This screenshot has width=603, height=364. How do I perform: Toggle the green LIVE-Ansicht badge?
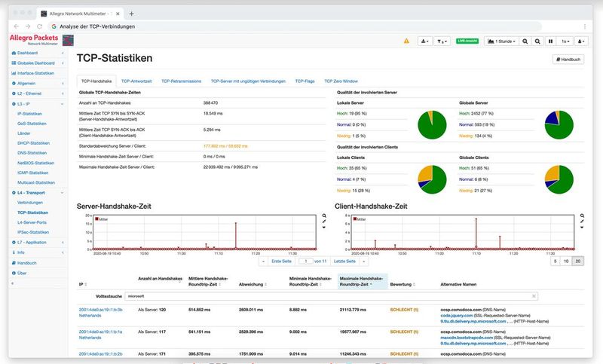[467, 41]
